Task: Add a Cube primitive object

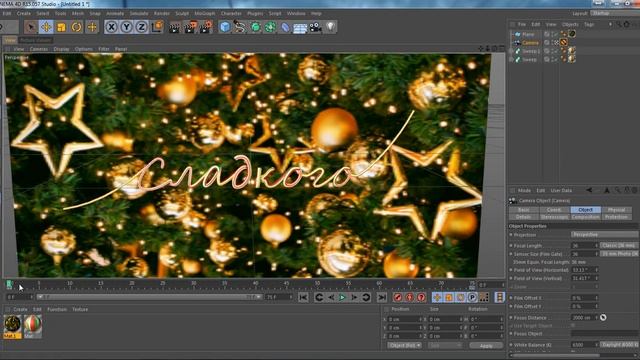Action: click(225, 27)
